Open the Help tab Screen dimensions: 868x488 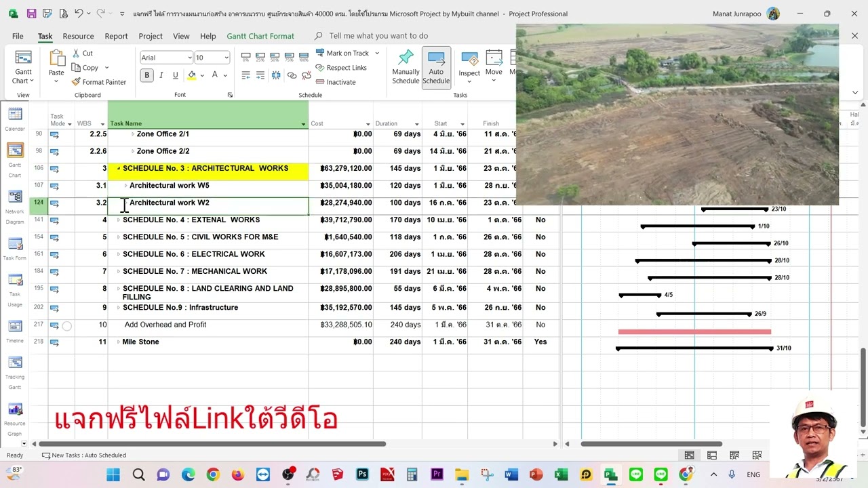(x=208, y=36)
